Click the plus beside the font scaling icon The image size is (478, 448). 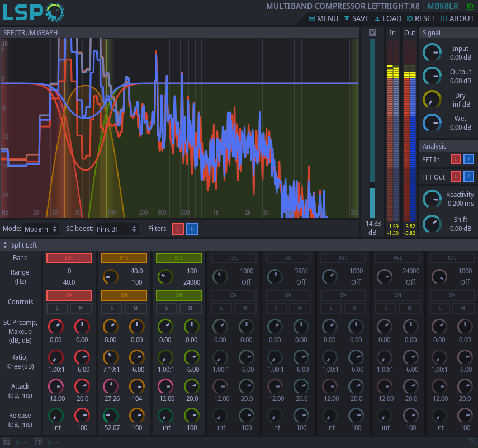[49, 442]
